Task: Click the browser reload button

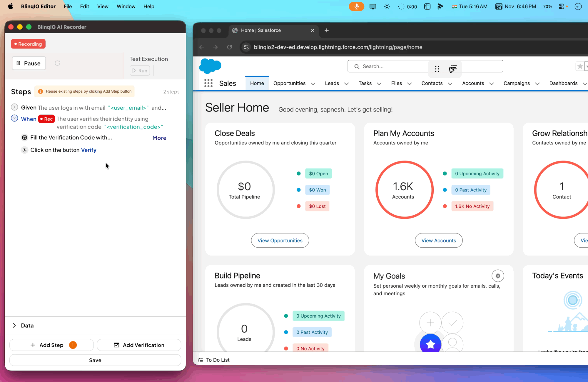Action: pyautogui.click(x=230, y=47)
